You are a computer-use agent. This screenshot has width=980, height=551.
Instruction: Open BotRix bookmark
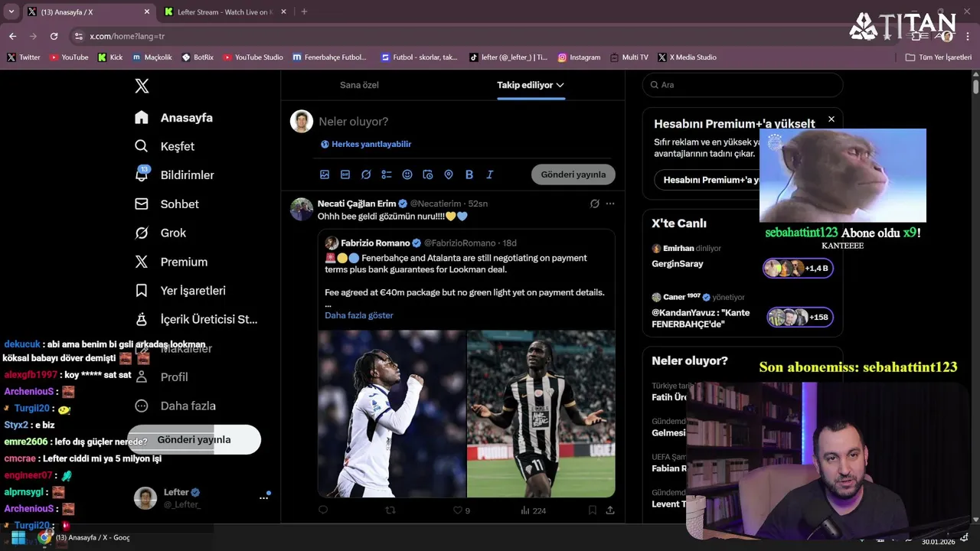198,57
